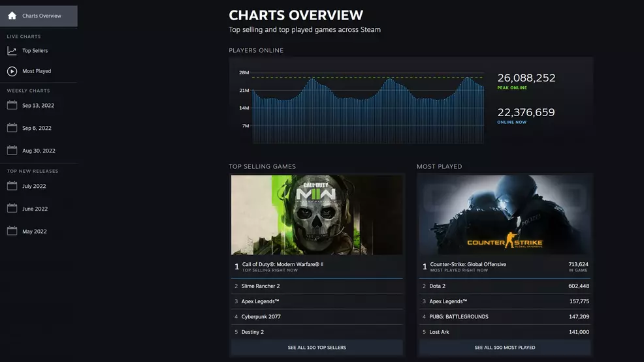Open the Sep 13, 2022 weekly chart
Screen dimensions: 644x362
(x=39, y=106)
